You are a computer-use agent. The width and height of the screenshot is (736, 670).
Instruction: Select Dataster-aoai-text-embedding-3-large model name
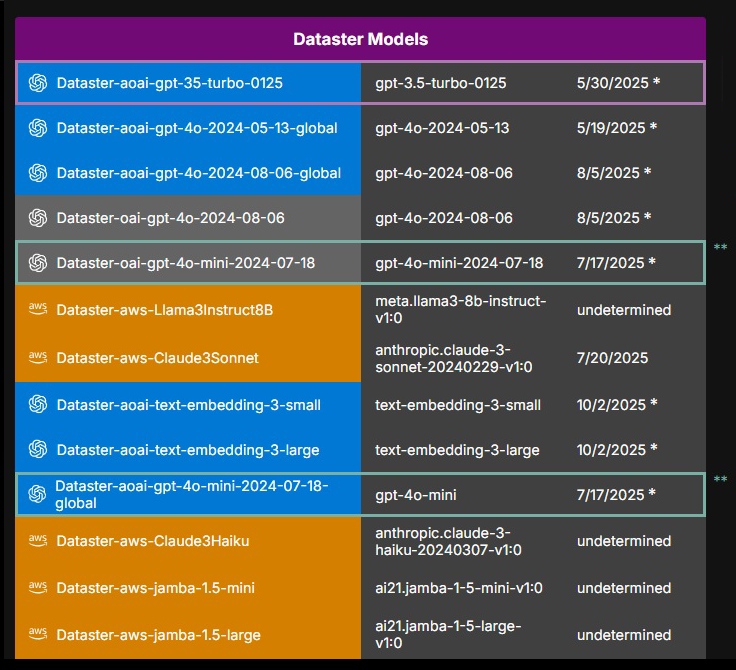click(188, 450)
